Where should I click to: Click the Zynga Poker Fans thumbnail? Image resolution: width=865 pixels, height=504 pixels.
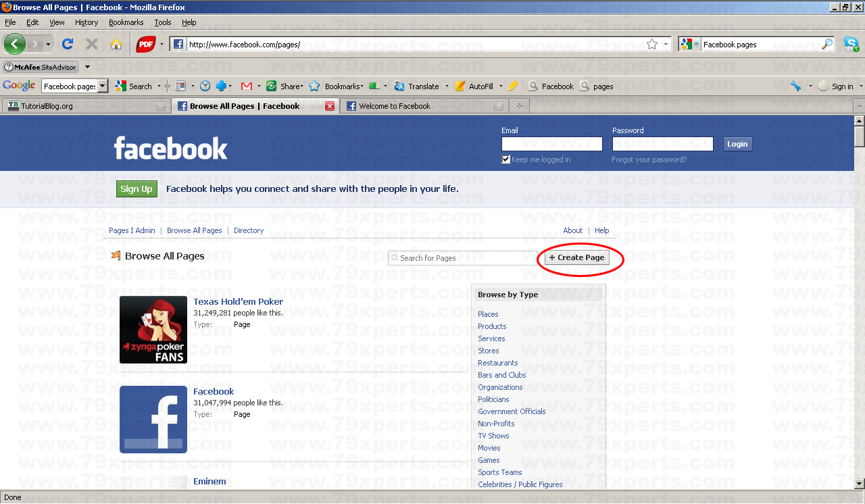pyautogui.click(x=153, y=330)
